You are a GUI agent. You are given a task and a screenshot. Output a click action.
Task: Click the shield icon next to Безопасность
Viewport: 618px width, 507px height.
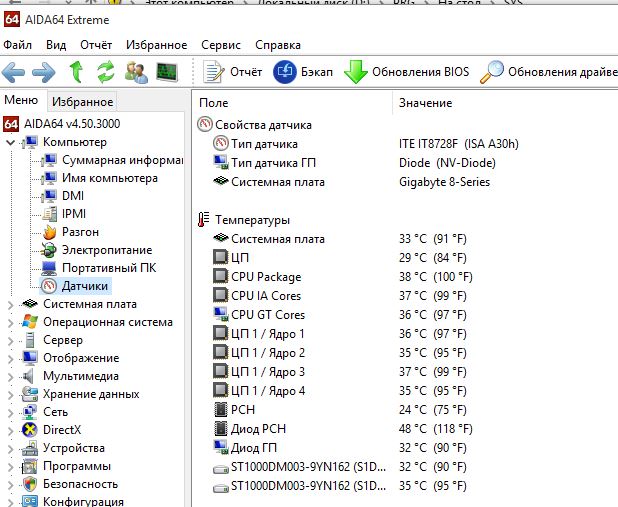[x=30, y=484]
